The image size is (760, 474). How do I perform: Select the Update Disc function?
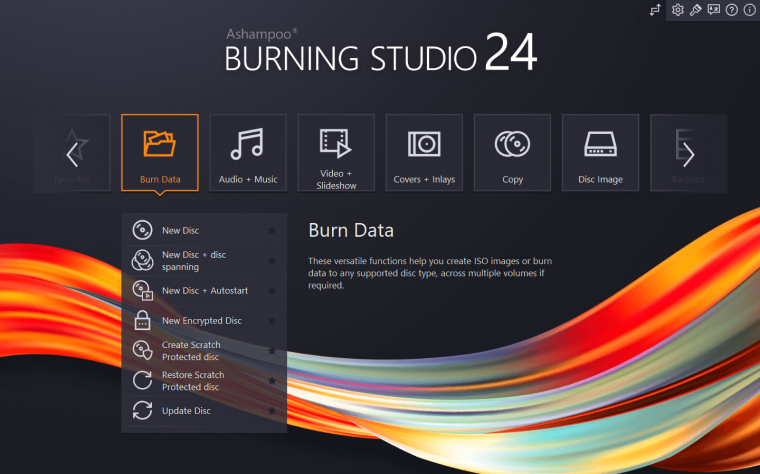204,411
